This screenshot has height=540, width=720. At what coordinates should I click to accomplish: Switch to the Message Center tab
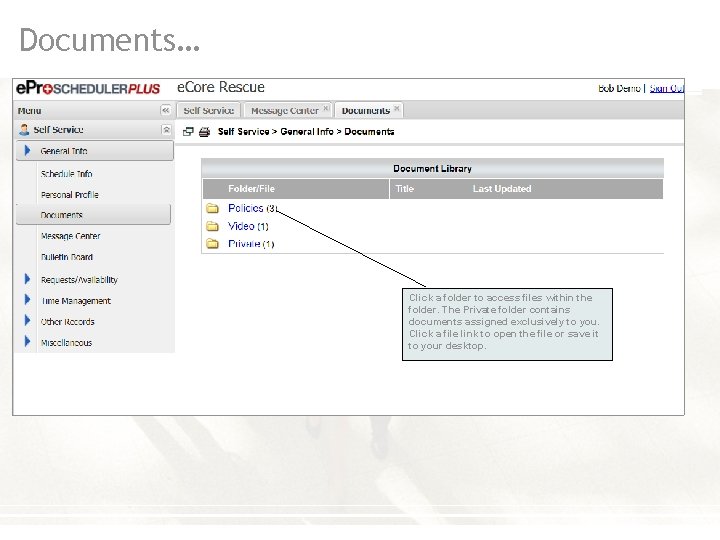tap(287, 110)
